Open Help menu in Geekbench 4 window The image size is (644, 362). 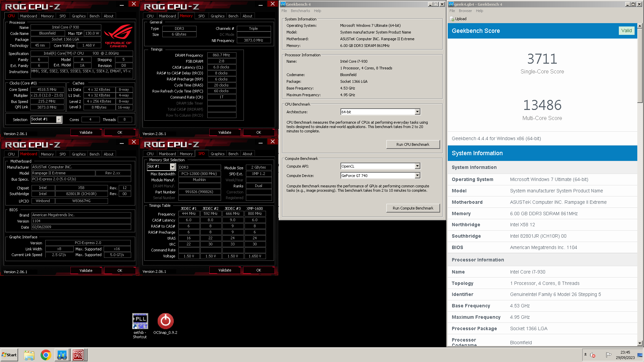(317, 11)
